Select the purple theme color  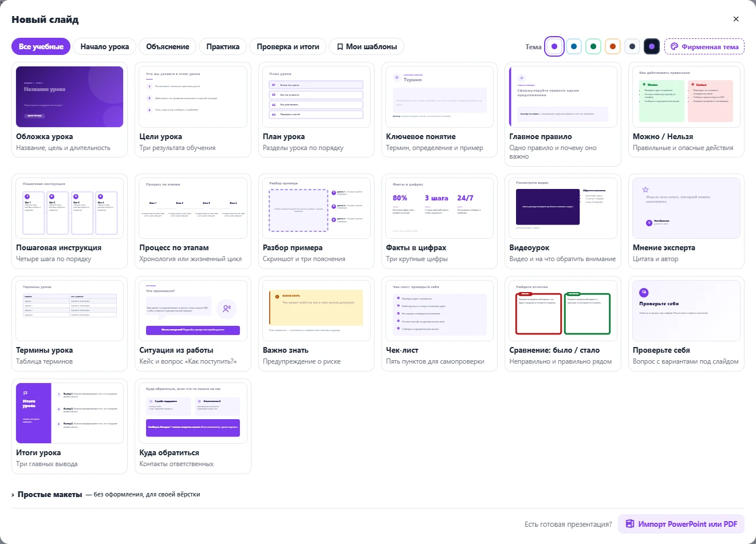click(x=554, y=46)
